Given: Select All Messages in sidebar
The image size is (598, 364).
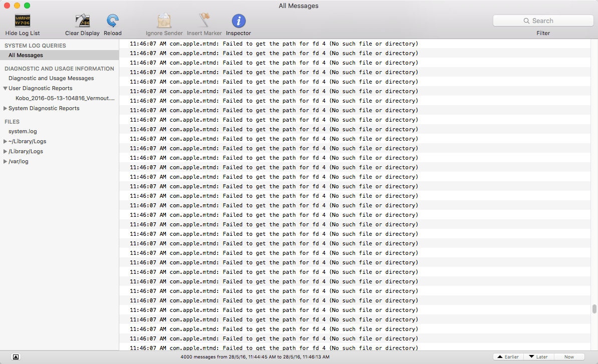Looking at the screenshot, I should [60, 55].
